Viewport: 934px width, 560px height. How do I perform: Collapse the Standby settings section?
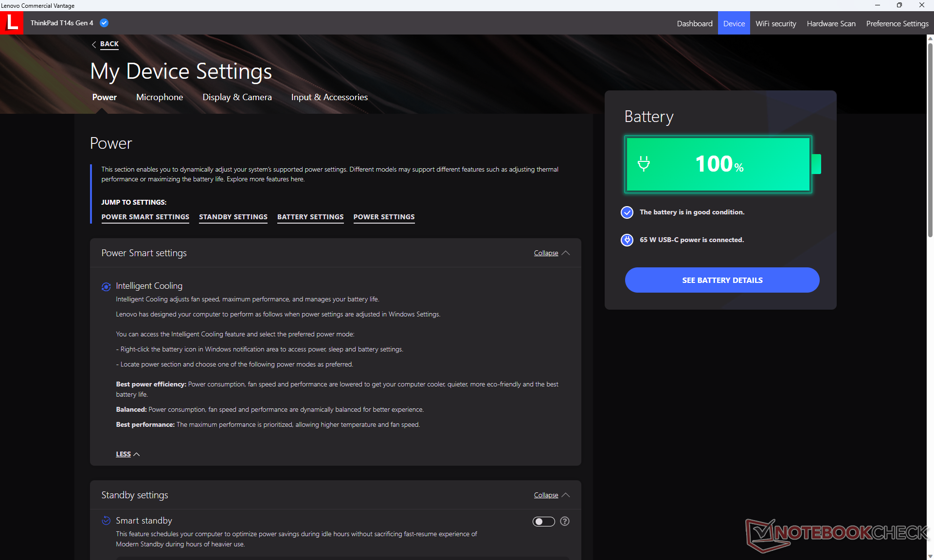[x=552, y=495]
